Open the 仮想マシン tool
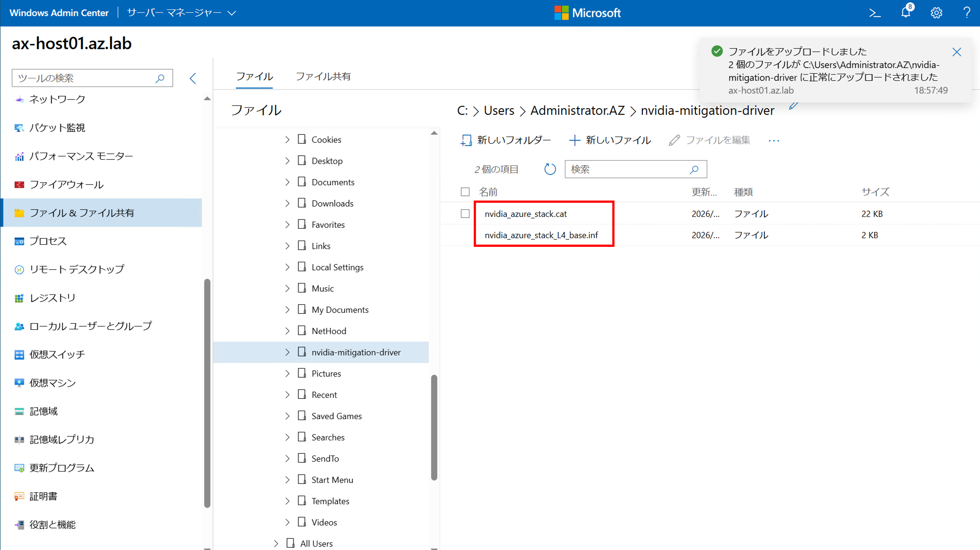The image size is (980, 550). 53,383
